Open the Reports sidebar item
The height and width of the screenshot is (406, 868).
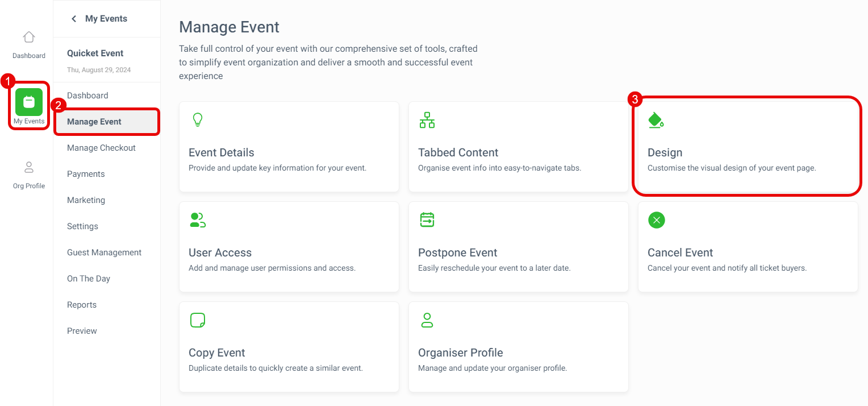pos(82,305)
